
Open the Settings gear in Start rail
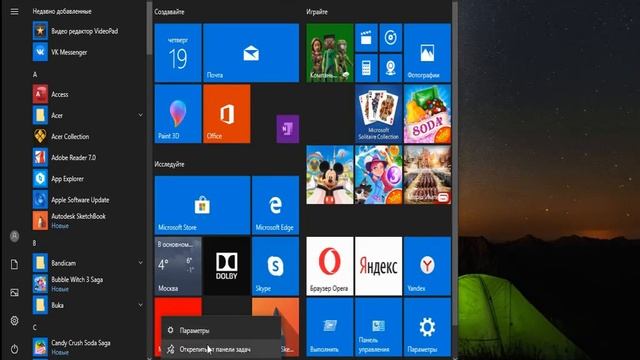click(14, 321)
